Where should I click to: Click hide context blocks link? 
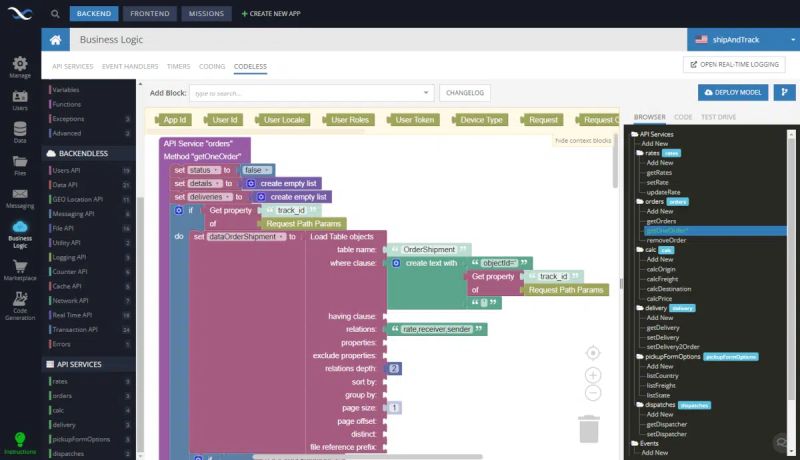point(583,140)
